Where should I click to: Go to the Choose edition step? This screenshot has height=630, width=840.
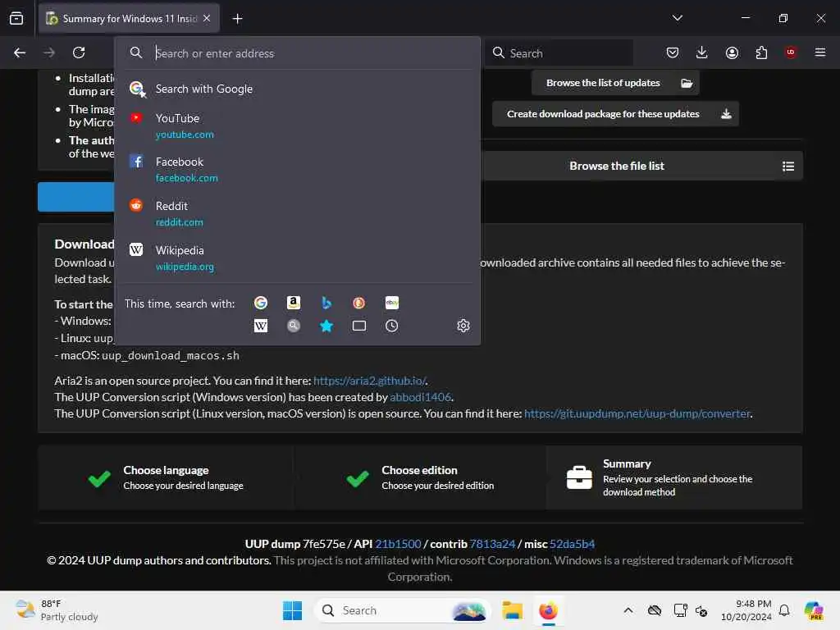(420, 477)
